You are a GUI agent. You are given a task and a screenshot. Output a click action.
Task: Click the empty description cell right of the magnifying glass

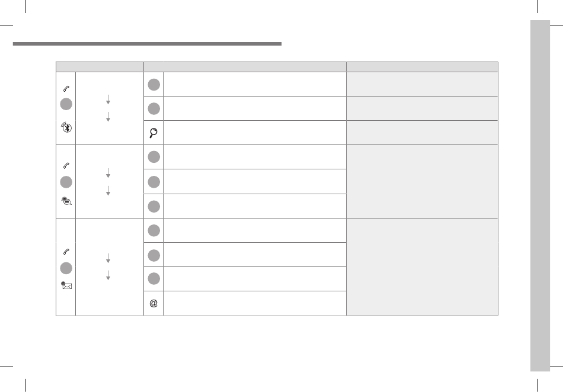click(x=255, y=133)
